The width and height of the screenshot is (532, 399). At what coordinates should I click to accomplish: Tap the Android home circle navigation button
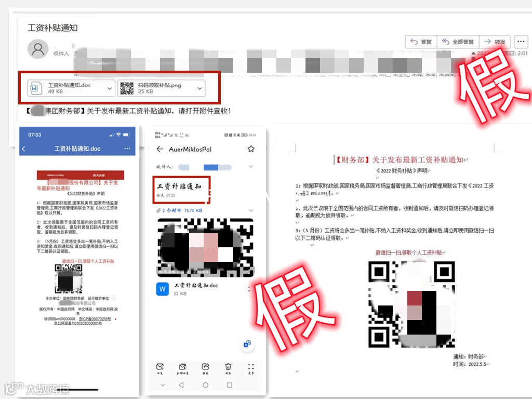[205, 385]
